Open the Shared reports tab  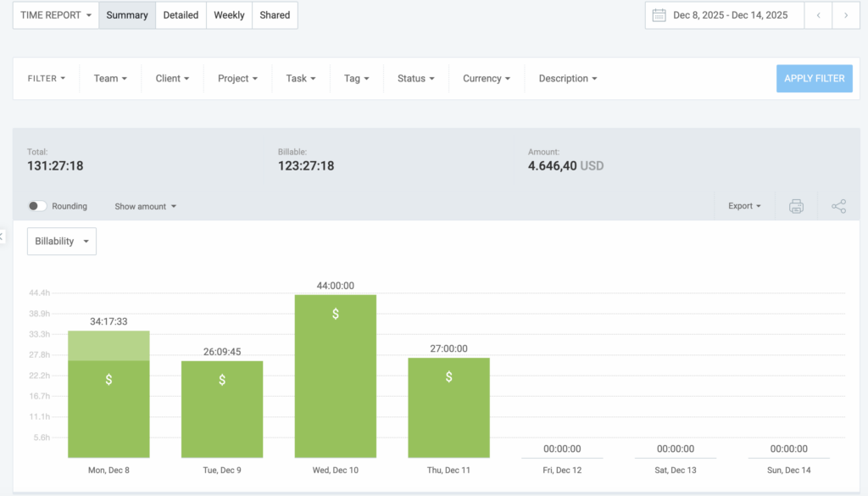(x=275, y=15)
